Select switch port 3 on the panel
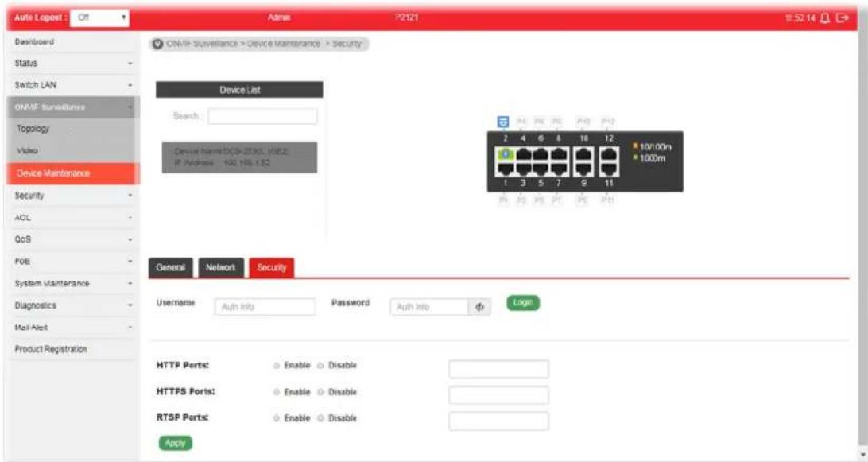 (523, 169)
